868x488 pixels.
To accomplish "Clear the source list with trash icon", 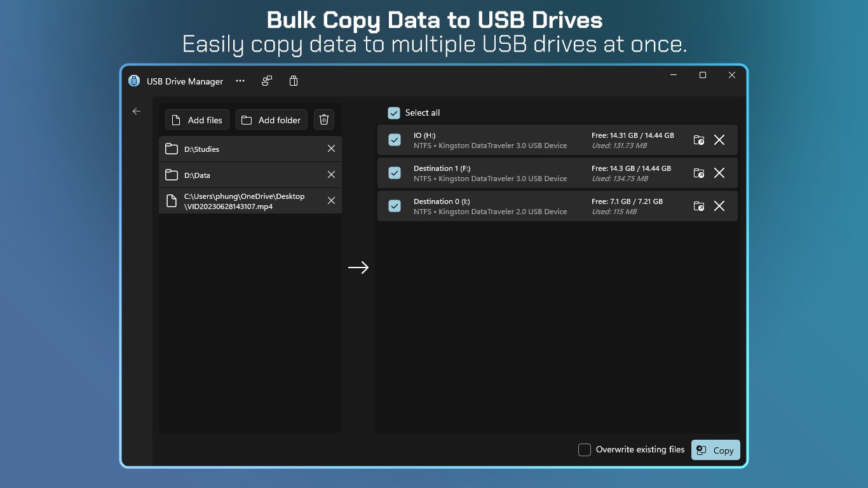I will pos(324,119).
